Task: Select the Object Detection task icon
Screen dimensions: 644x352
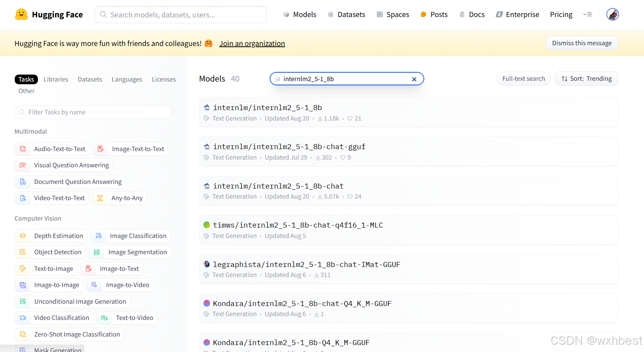Action: point(23,252)
